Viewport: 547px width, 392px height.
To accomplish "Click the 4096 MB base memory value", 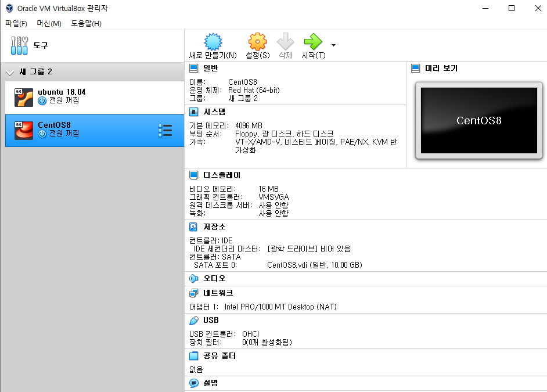I will 249,125.
